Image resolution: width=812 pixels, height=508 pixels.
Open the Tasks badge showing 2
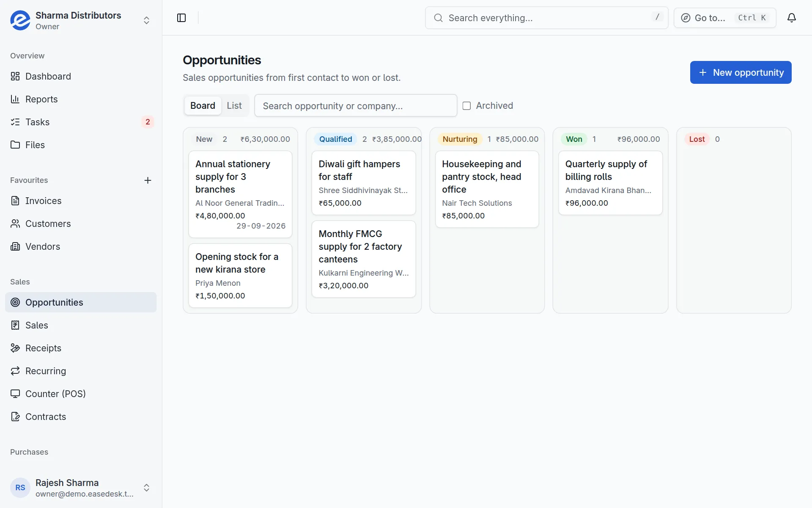[148, 122]
